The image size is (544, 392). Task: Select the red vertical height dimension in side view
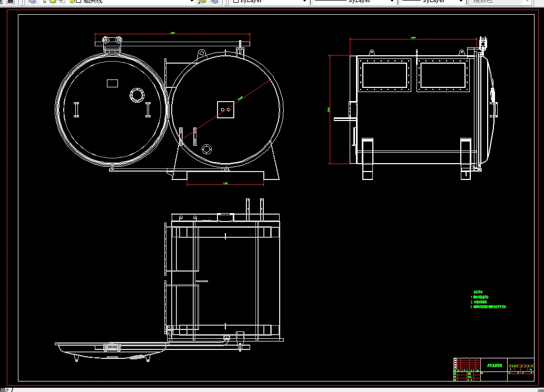coord(329,109)
